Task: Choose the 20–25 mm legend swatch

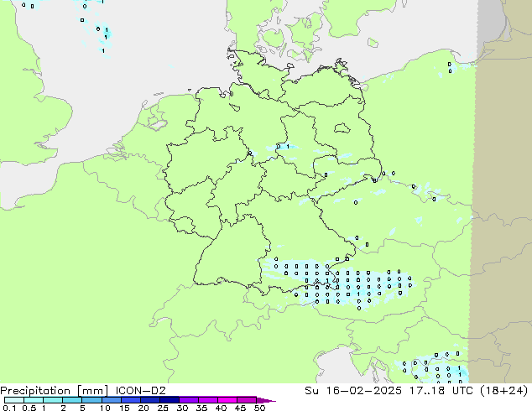Action: [x=149, y=400]
